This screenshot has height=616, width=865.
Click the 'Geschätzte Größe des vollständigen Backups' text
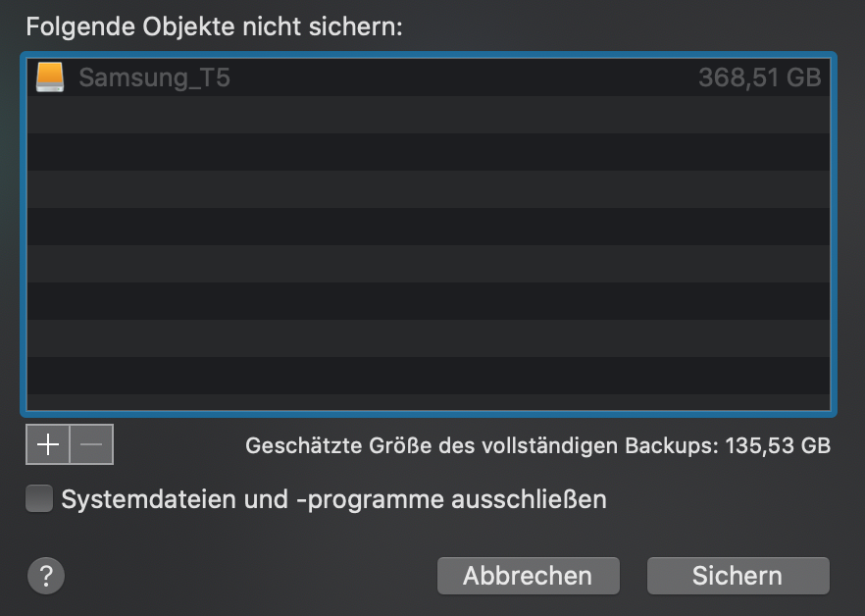tap(482, 446)
